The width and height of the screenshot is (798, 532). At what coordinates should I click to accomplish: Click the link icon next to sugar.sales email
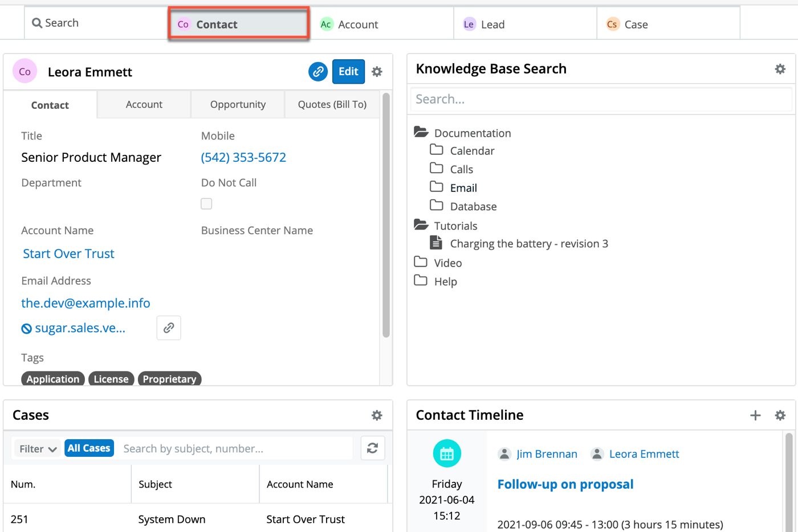coord(169,328)
